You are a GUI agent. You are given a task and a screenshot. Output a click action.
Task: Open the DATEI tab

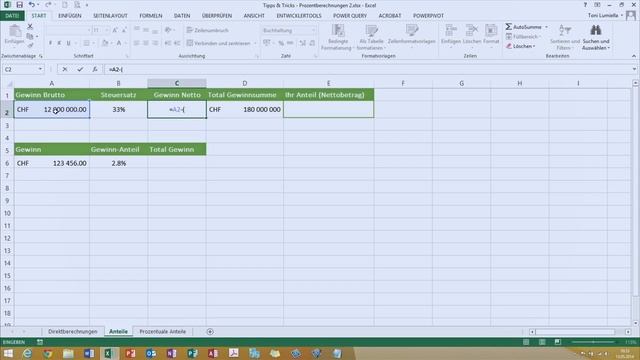click(x=12, y=16)
